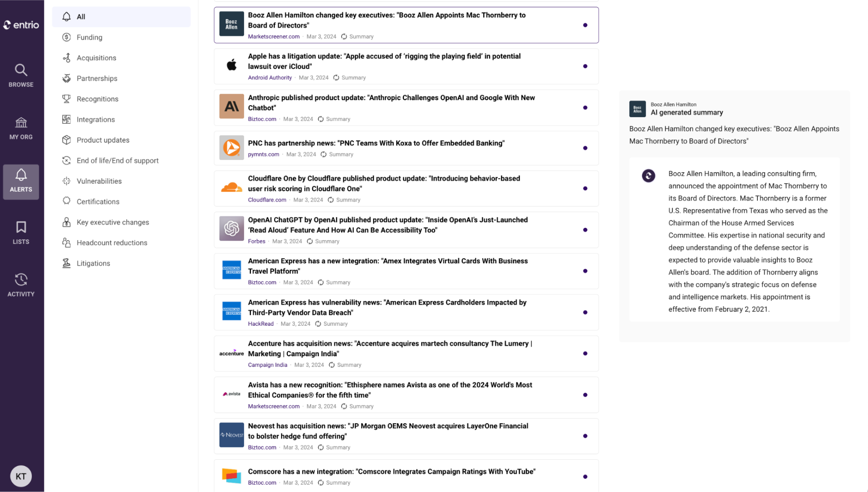
Task: Toggle the unread dot on the Cloudflare alert
Action: [585, 189]
